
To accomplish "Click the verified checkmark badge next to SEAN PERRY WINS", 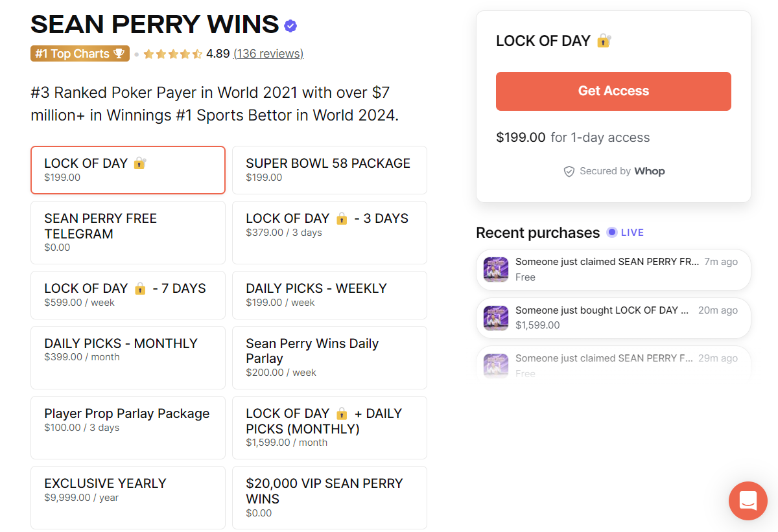I will [x=290, y=25].
